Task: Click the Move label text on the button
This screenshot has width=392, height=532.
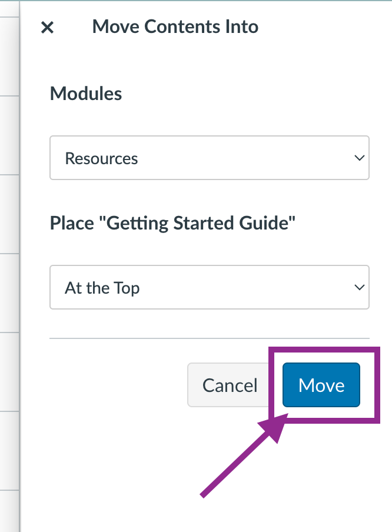Action: point(321,385)
